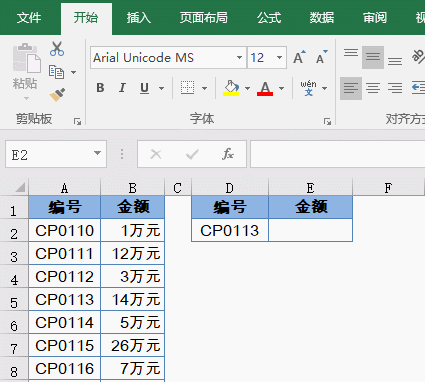Switch to the 公式 ribbon tab

click(269, 18)
